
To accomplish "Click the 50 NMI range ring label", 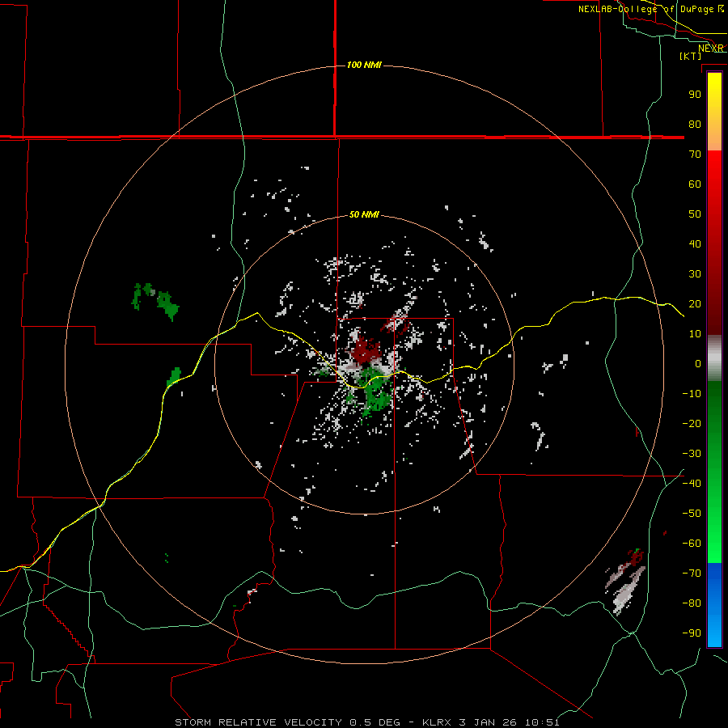I will pyautogui.click(x=364, y=214).
